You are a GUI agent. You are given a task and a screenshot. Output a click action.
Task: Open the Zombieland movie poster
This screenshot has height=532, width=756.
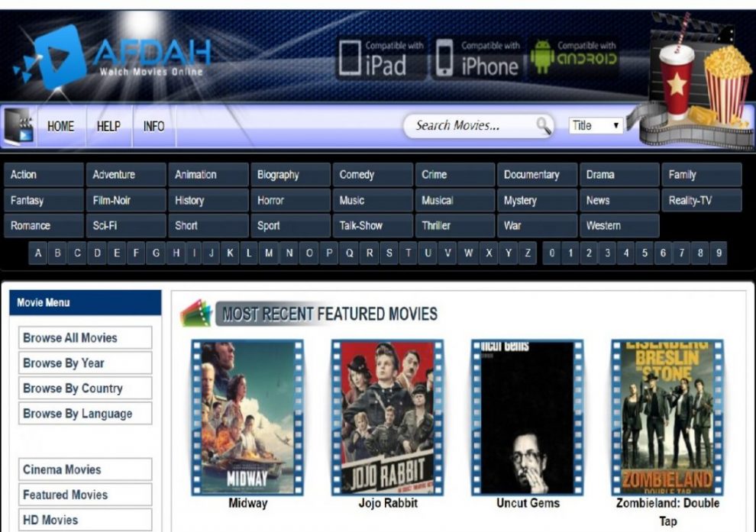pos(667,418)
